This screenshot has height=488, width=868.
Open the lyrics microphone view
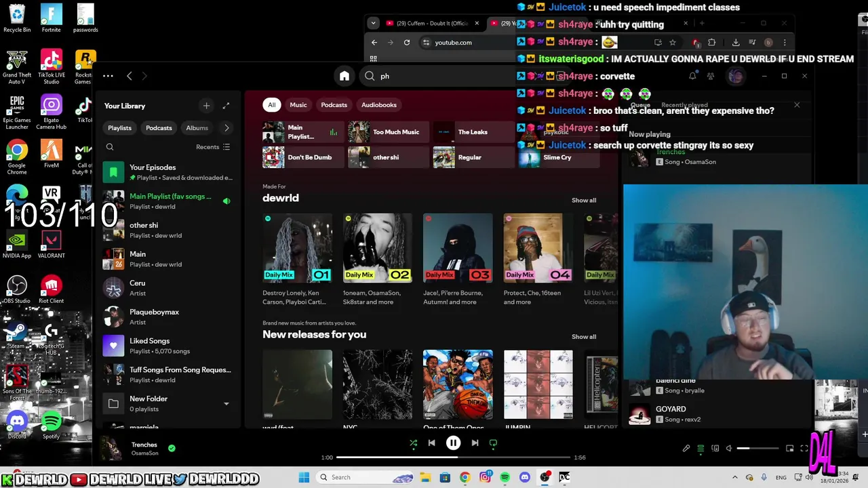pyautogui.click(x=686, y=448)
